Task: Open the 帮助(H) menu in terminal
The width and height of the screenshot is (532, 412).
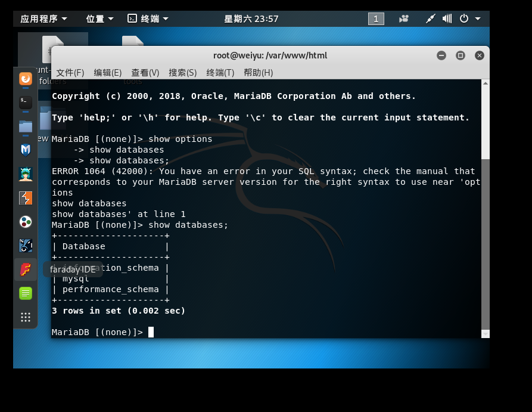Action: (x=258, y=73)
